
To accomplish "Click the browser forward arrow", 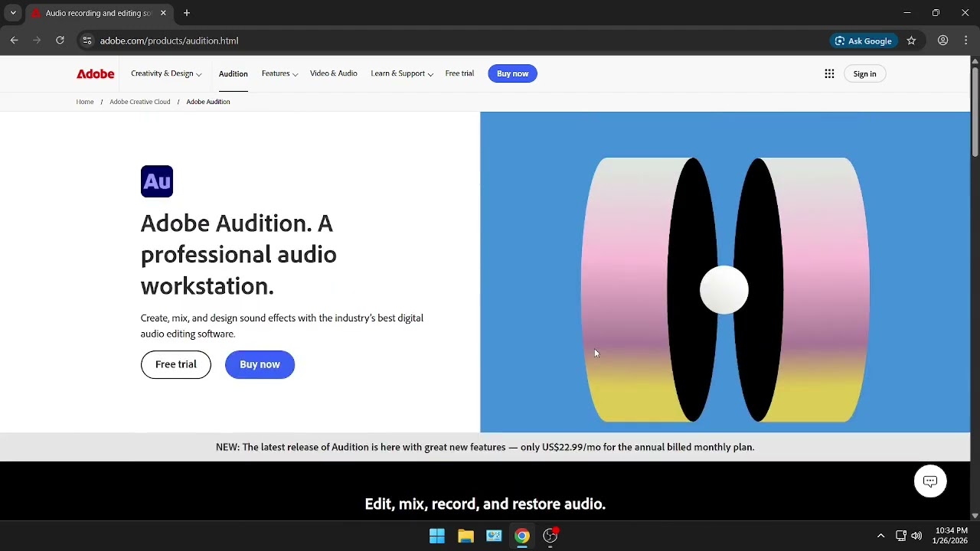I will tap(37, 41).
